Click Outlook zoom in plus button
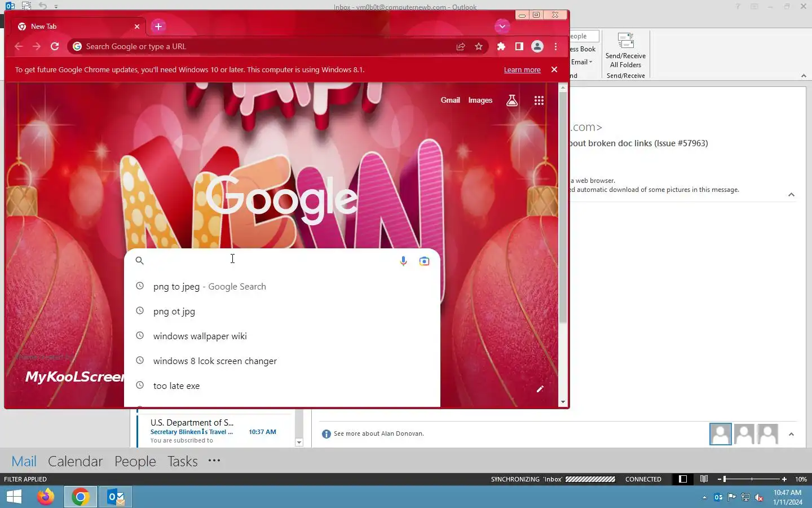The width and height of the screenshot is (812, 508). (784, 479)
